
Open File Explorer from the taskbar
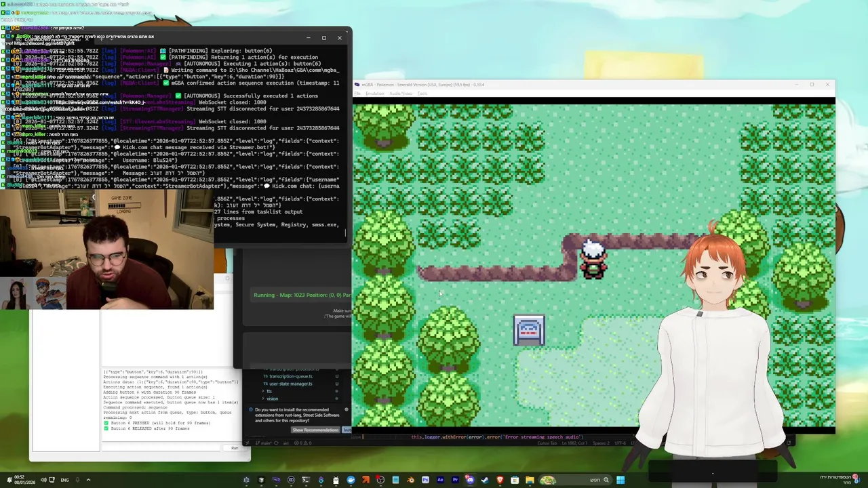point(530,480)
